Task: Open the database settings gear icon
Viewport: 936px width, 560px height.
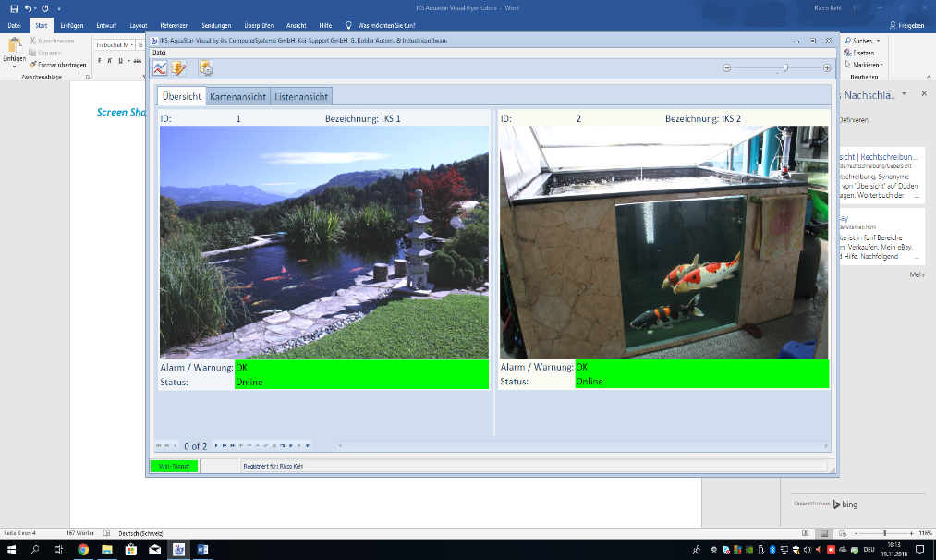Action: tap(205, 67)
